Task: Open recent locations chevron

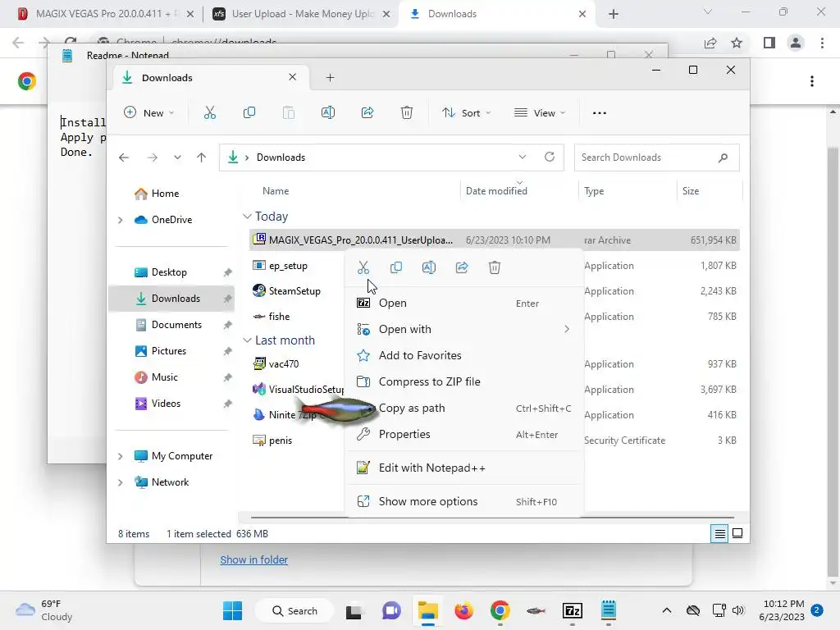Action: pyautogui.click(x=177, y=157)
